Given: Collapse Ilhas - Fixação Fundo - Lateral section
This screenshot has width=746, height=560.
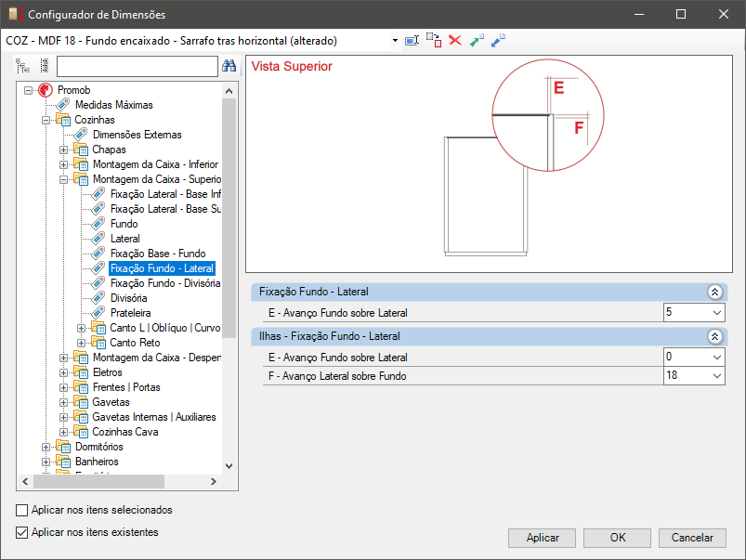Looking at the screenshot, I should [714, 336].
